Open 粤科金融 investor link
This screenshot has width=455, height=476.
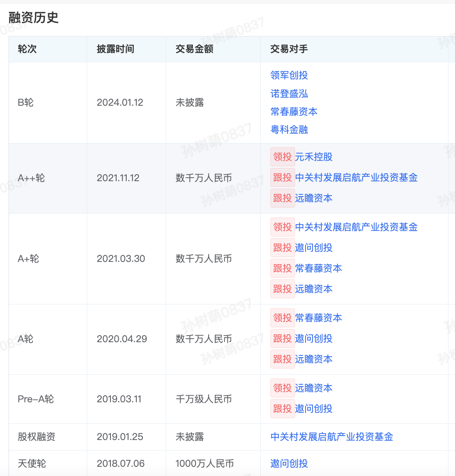click(289, 130)
